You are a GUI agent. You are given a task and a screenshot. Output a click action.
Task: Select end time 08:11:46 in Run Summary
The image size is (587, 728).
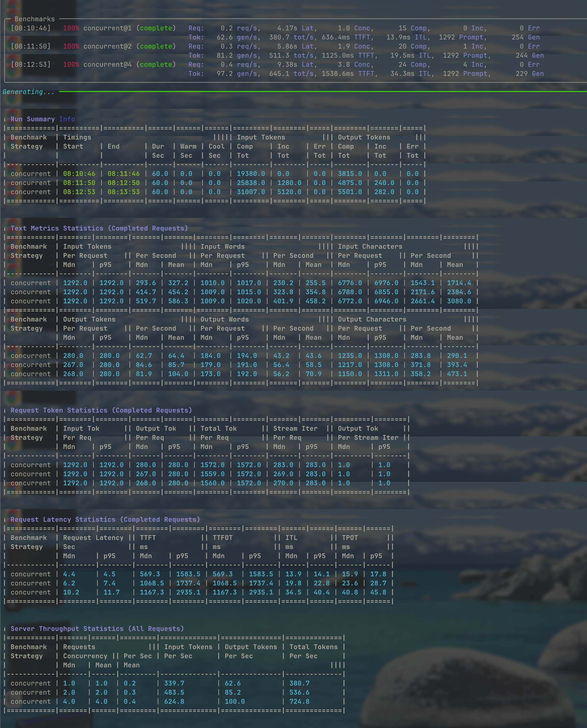tap(124, 174)
